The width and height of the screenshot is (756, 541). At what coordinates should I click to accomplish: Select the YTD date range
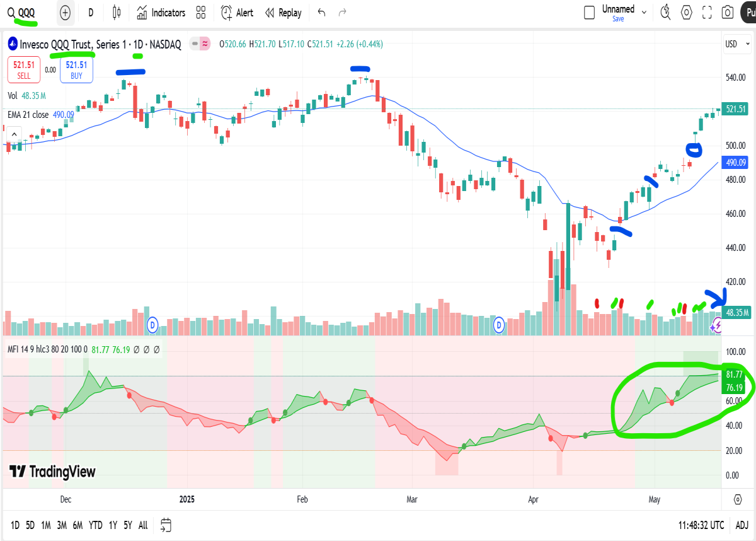96,525
